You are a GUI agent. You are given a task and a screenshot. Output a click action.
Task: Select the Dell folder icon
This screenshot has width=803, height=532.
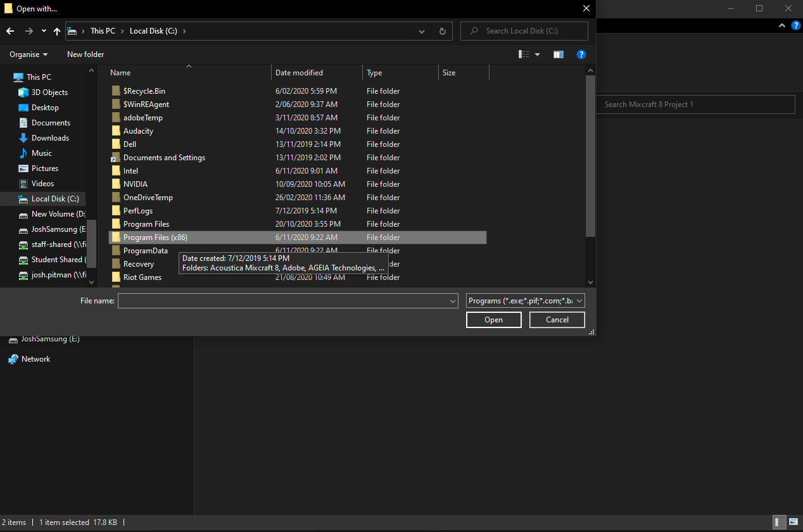click(116, 144)
